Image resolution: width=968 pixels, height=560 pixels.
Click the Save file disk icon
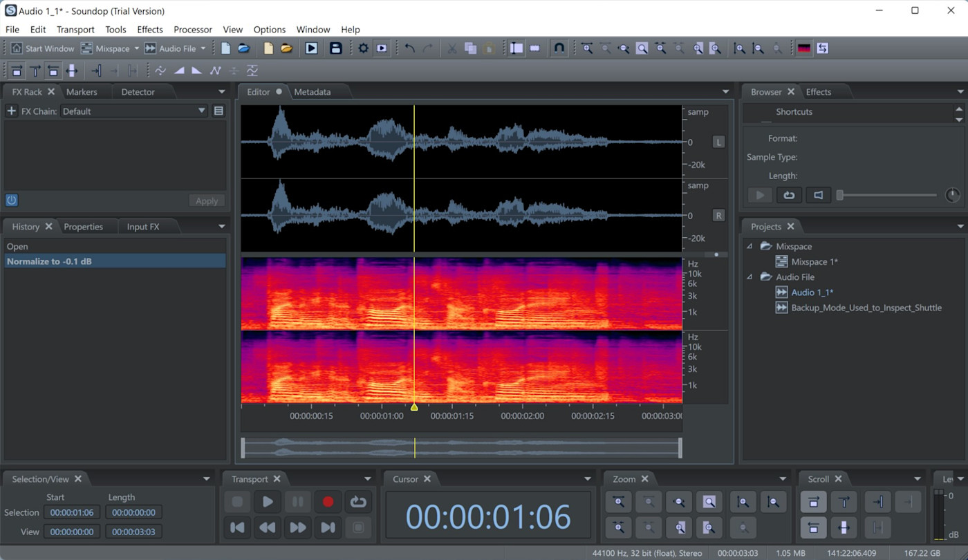(335, 48)
